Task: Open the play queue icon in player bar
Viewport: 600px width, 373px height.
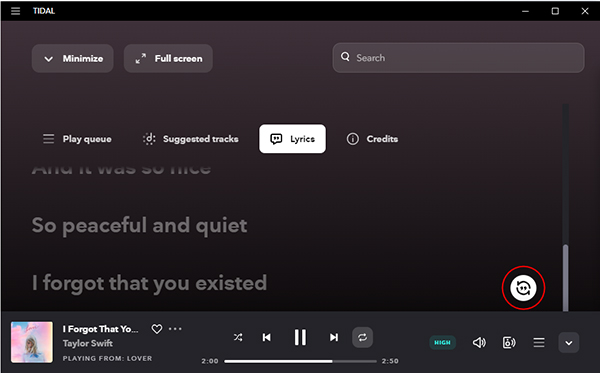Action: tap(539, 342)
